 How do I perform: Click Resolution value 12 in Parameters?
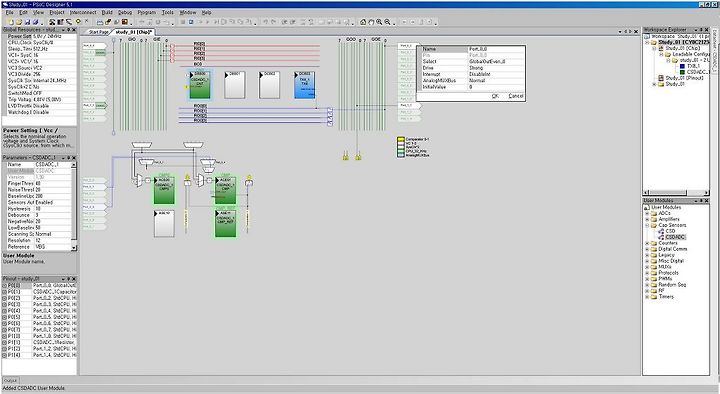click(53, 240)
